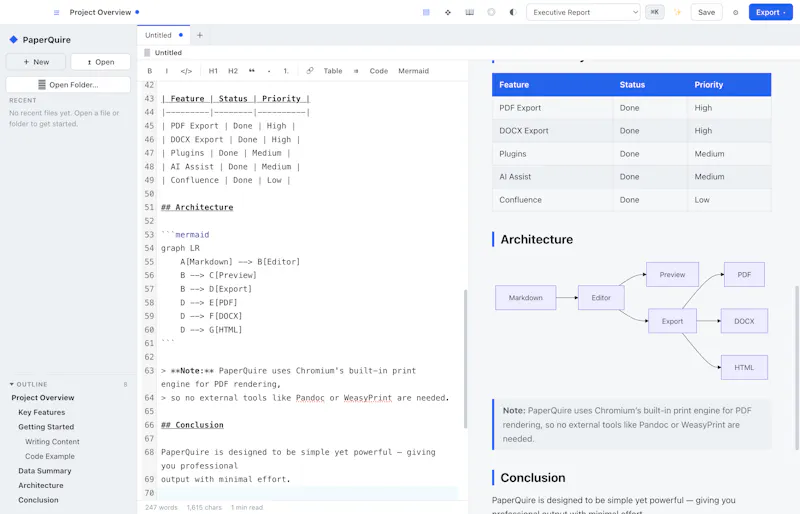The width and height of the screenshot is (800, 514).
Task: Click the HTML node in diagram
Action: pyautogui.click(x=744, y=368)
